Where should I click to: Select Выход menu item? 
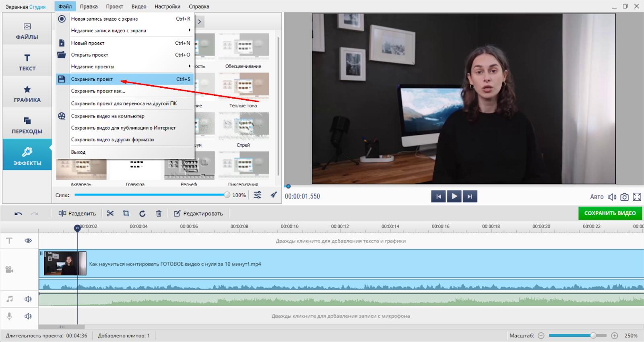click(x=125, y=152)
